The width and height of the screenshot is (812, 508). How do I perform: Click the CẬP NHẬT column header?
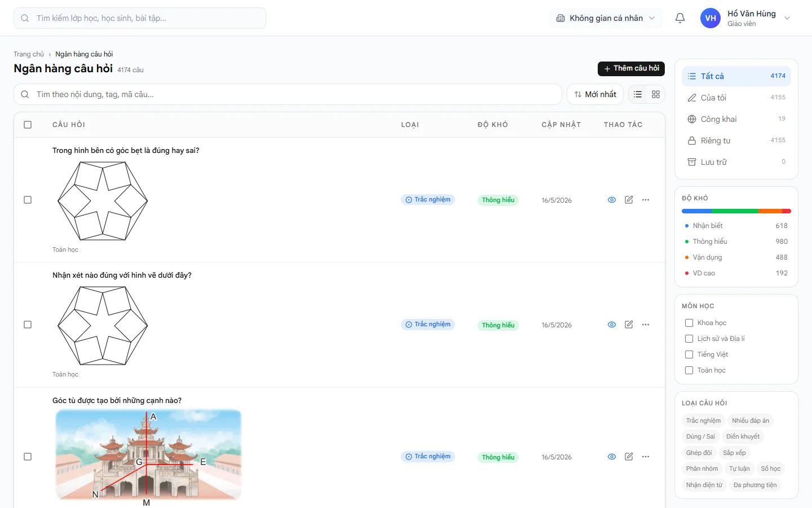[x=561, y=125]
